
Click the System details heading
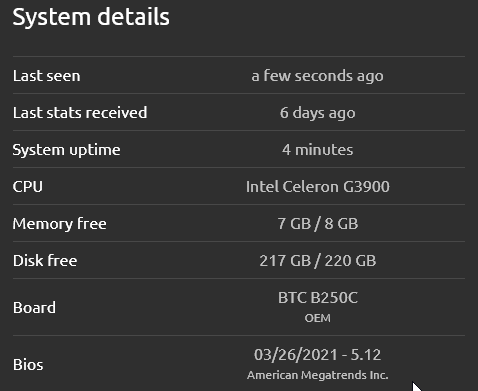pos(91,17)
